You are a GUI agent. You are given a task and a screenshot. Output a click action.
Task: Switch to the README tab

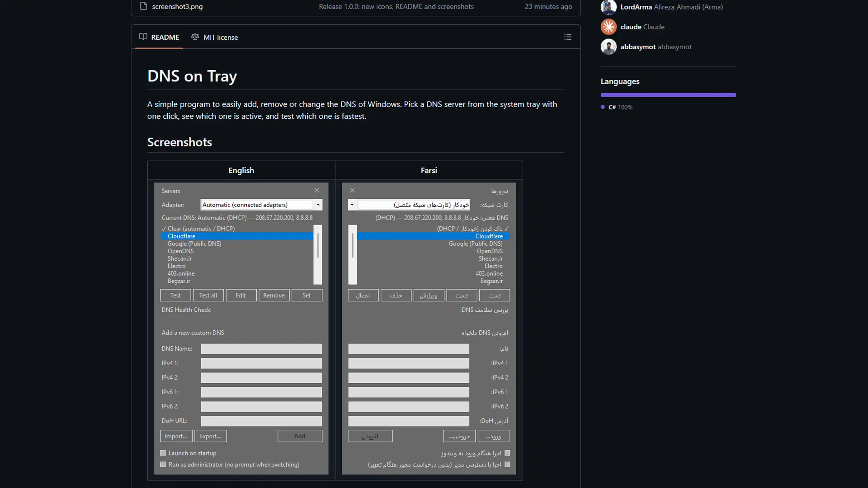point(159,37)
